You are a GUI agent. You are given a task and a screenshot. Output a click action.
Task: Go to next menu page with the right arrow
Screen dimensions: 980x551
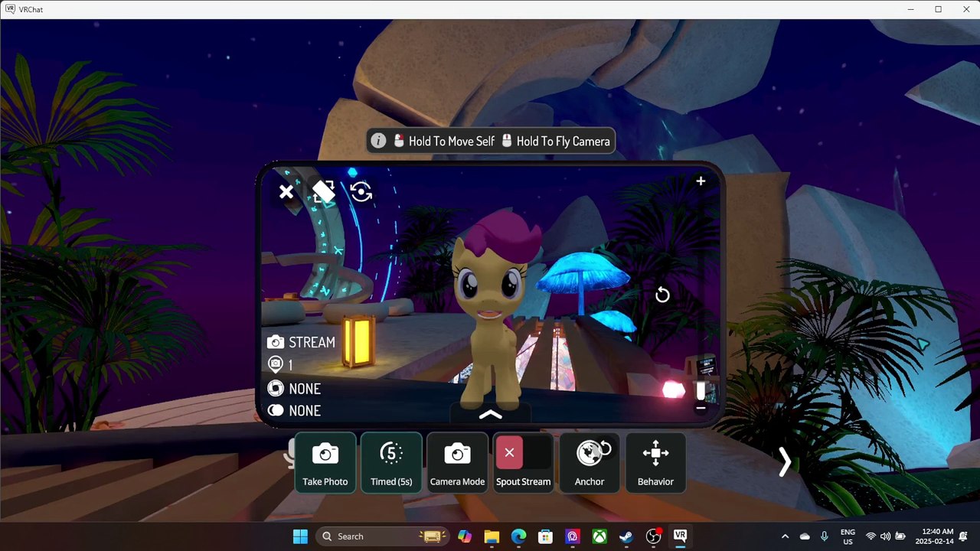pyautogui.click(x=785, y=461)
